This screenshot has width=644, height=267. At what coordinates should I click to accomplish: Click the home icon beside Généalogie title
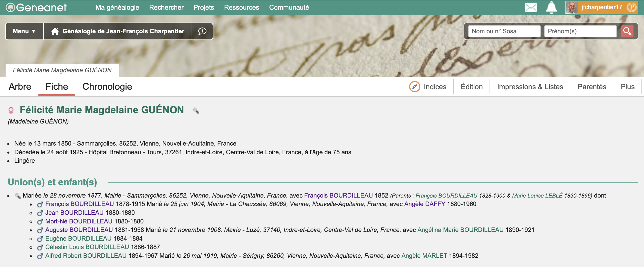pos(55,31)
